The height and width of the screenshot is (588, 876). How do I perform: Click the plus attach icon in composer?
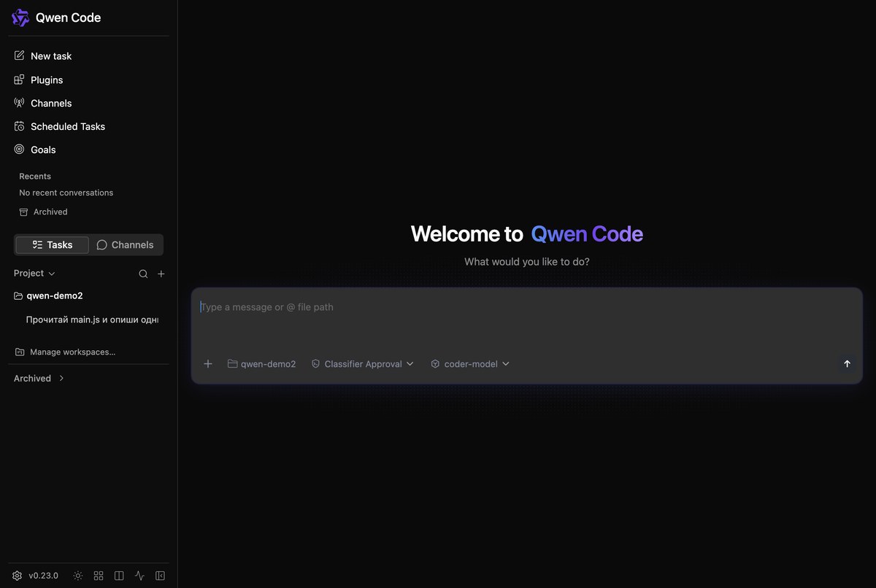coord(208,363)
